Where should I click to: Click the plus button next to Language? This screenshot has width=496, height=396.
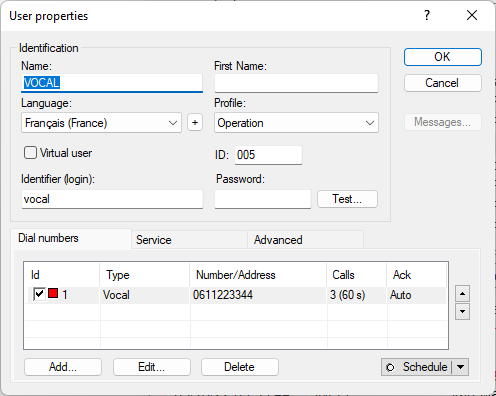pyautogui.click(x=195, y=123)
